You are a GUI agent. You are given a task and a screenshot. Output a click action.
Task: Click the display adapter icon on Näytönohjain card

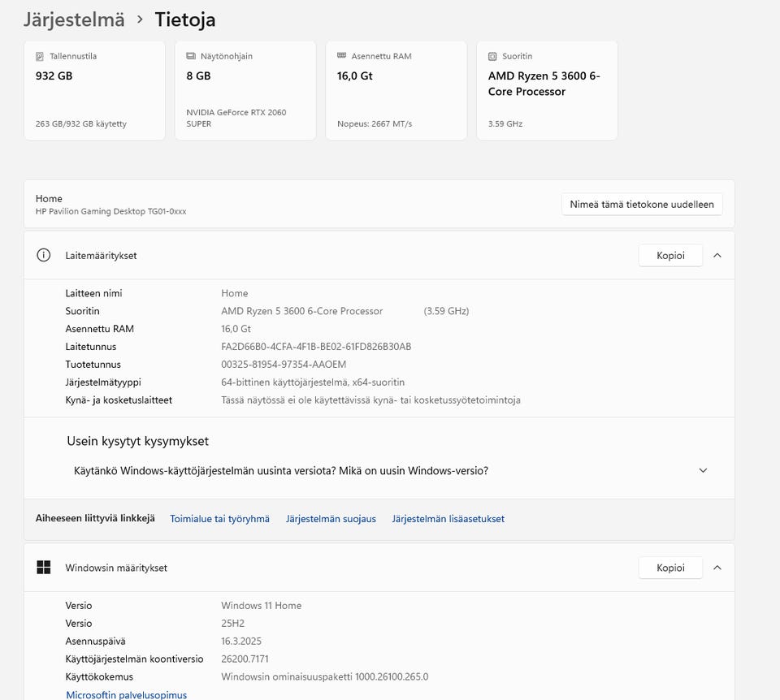click(x=191, y=57)
